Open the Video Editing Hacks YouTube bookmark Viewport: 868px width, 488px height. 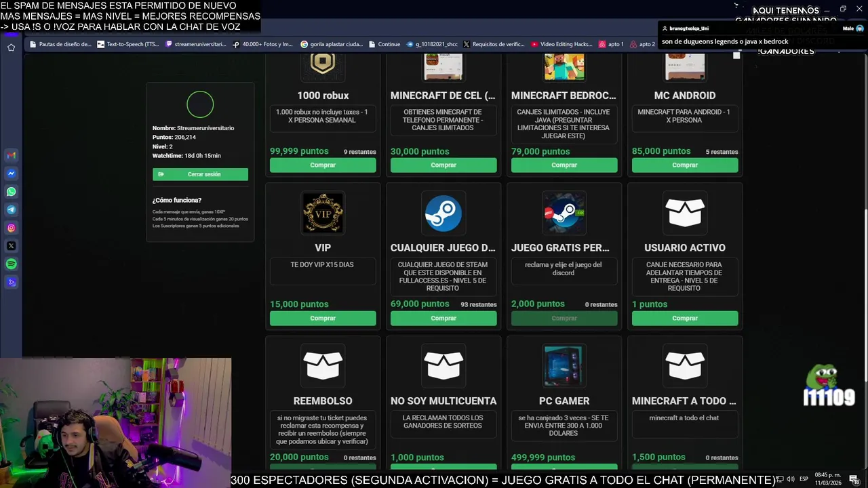coord(562,44)
